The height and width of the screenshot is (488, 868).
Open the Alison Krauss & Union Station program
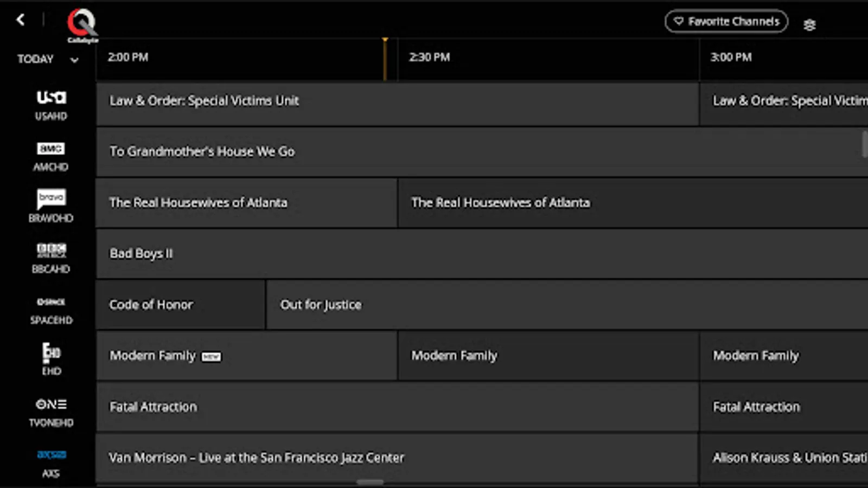784,458
